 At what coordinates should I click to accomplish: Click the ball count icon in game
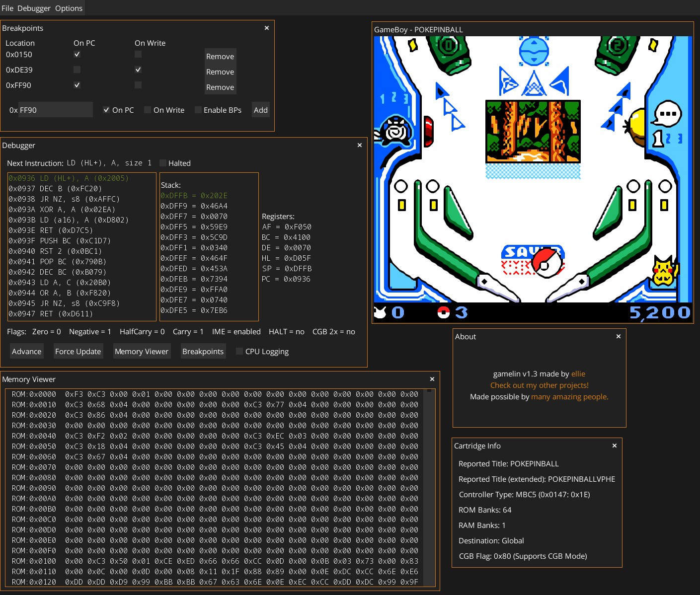point(443,312)
